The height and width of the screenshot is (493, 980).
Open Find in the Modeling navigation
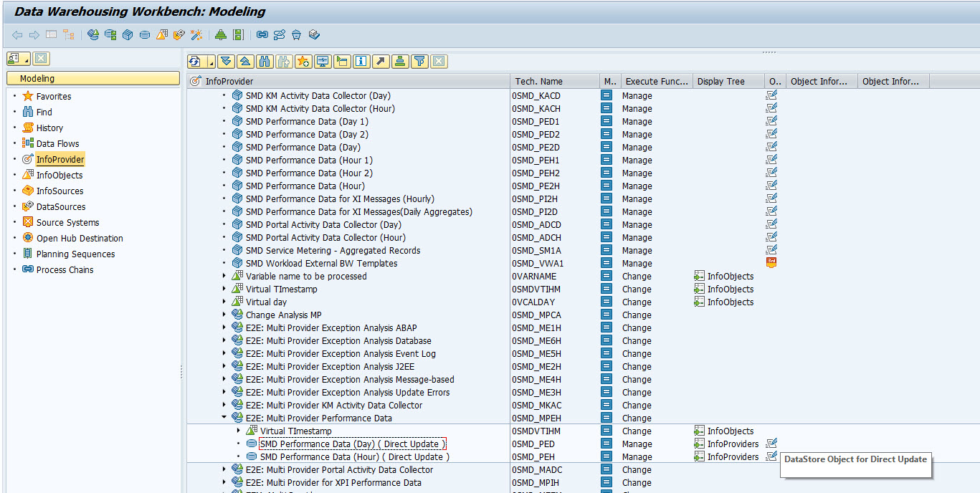pos(44,112)
